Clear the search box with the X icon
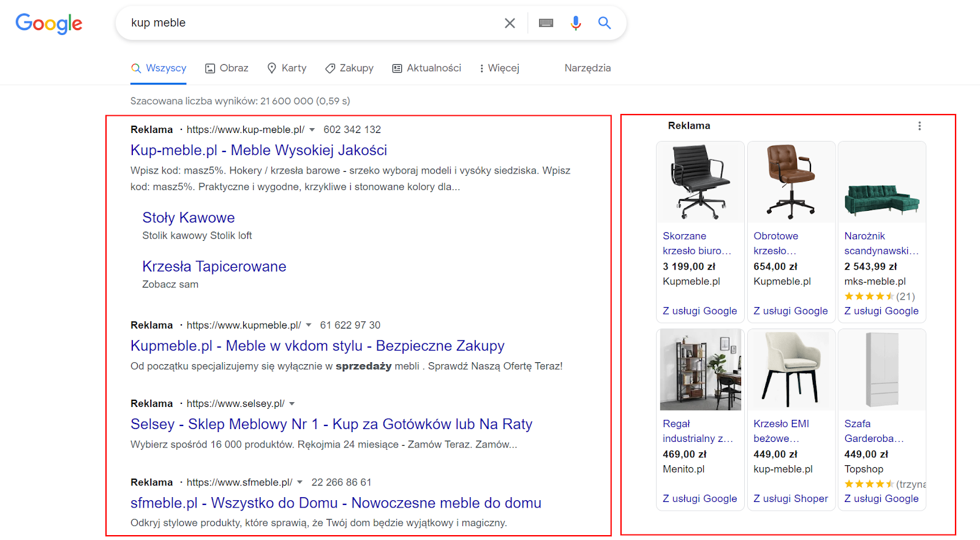Screen dimensions: 980x540 point(510,23)
